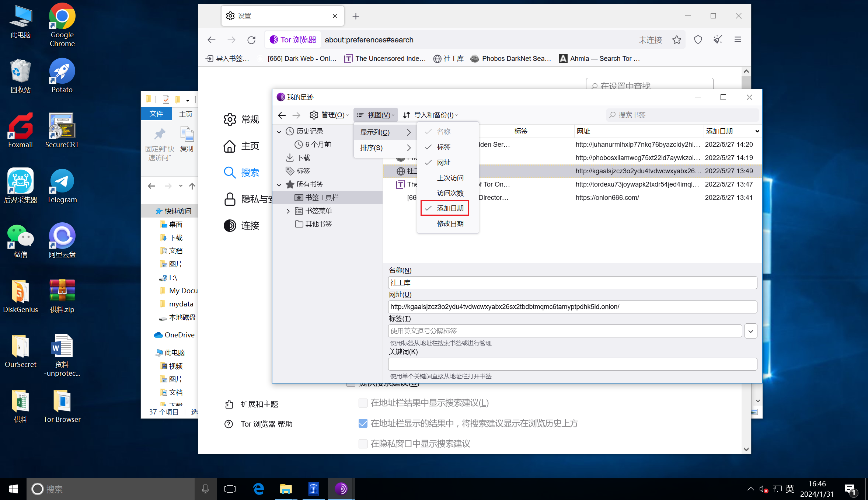Image resolution: width=868 pixels, height=500 pixels.
Task: Open 微信 desktop icon
Action: pos(21,241)
